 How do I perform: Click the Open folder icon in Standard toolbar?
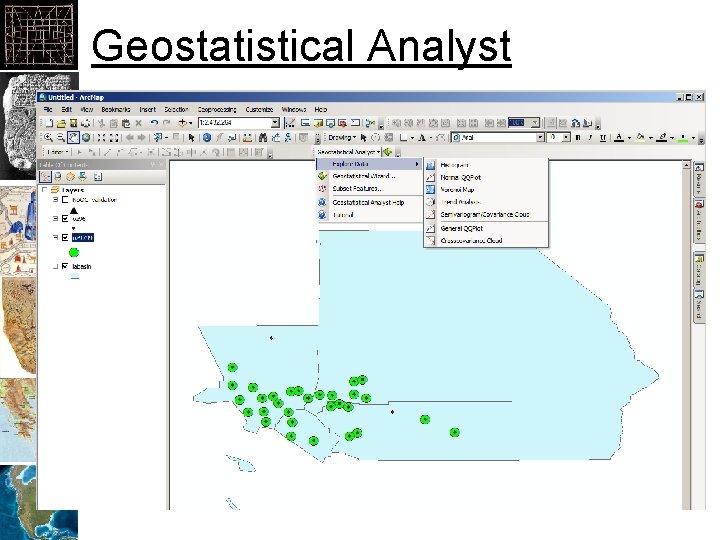pos(61,123)
